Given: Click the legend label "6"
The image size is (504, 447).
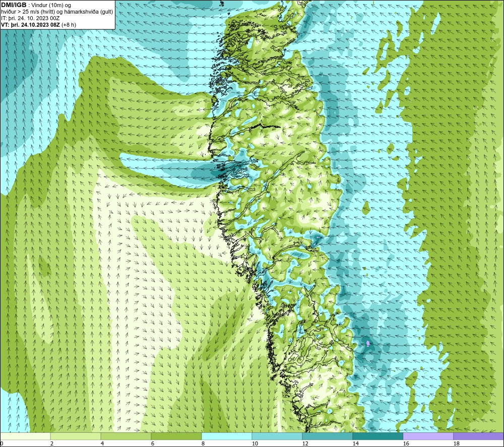Looking at the screenshot, I should pos(153,443).
